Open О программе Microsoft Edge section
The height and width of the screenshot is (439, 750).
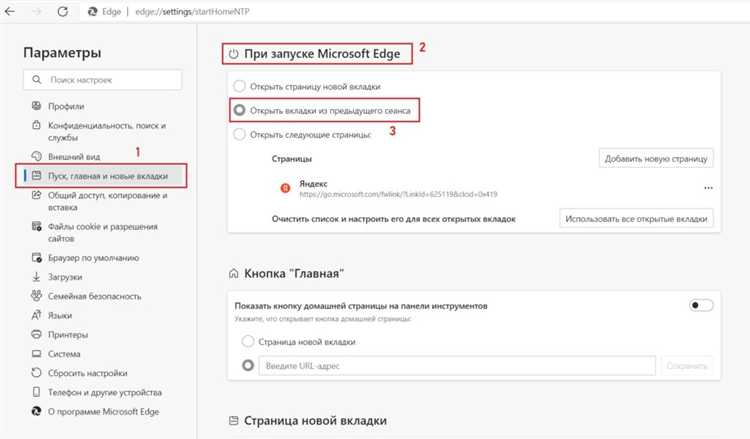coord(103,411)
